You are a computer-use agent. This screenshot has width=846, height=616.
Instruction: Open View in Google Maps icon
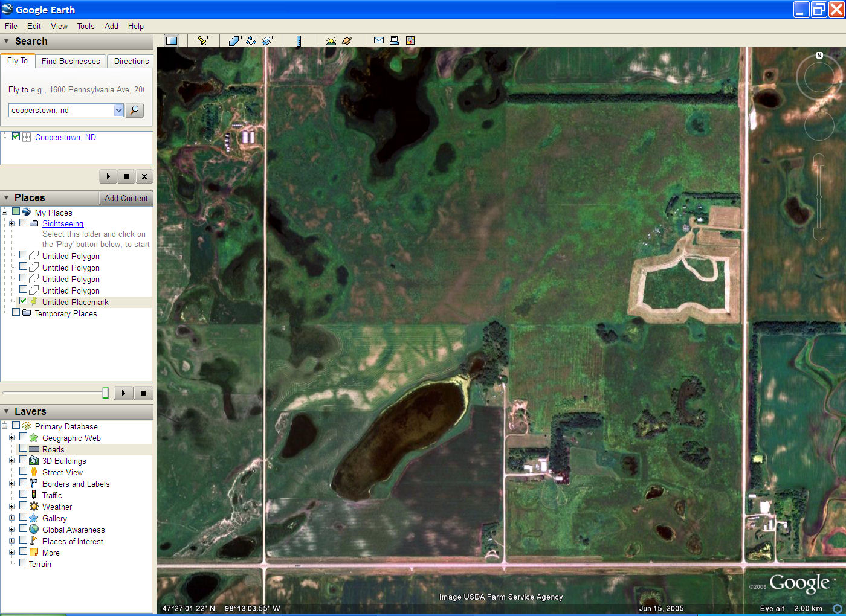410,40
